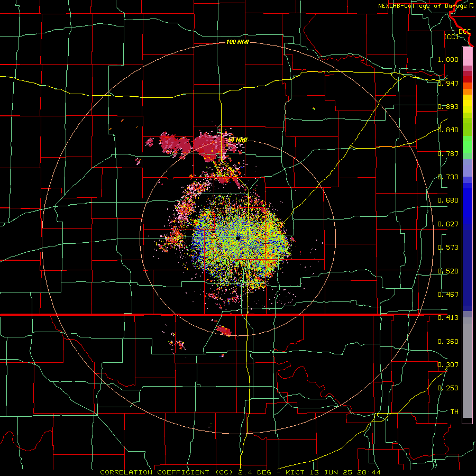Select the 0.253 scale value
The width and height of the screenshot is (476, 476).
coord(448,388)
